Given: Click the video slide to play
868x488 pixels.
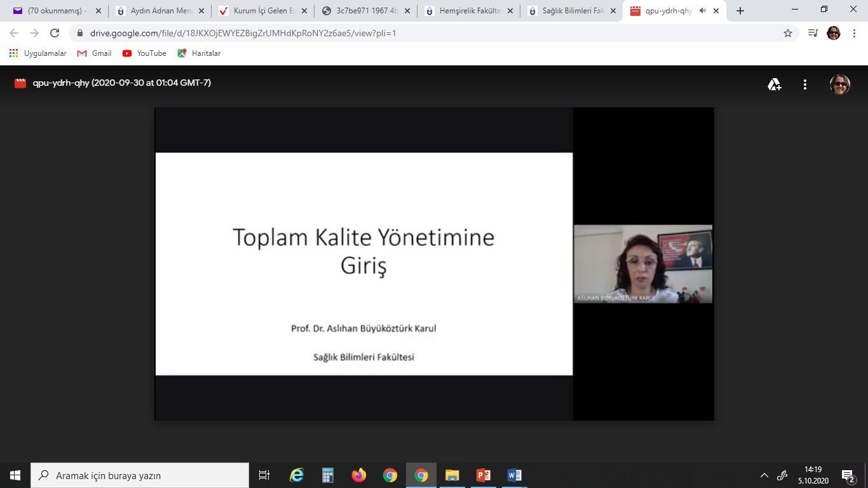Looking at the screenshot, I should (364, 264).
